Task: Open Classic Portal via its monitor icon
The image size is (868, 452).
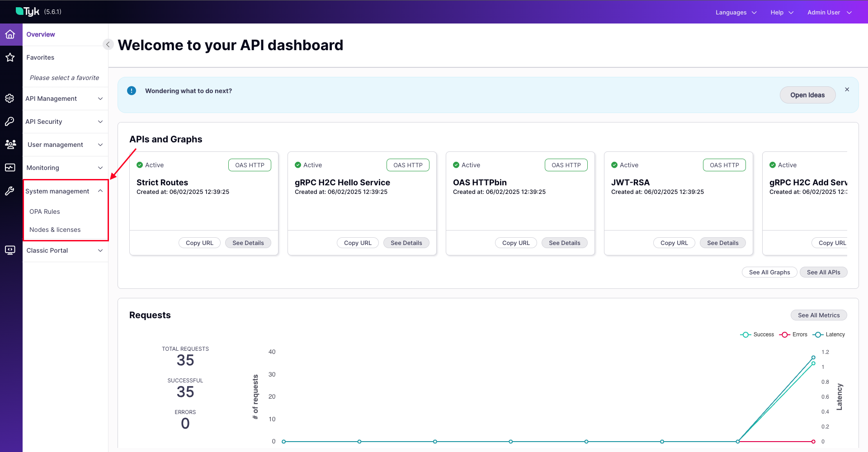Action: point(10,250)
